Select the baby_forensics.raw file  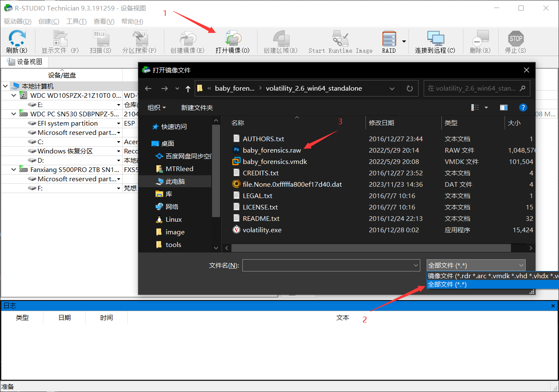click(272, 150)
